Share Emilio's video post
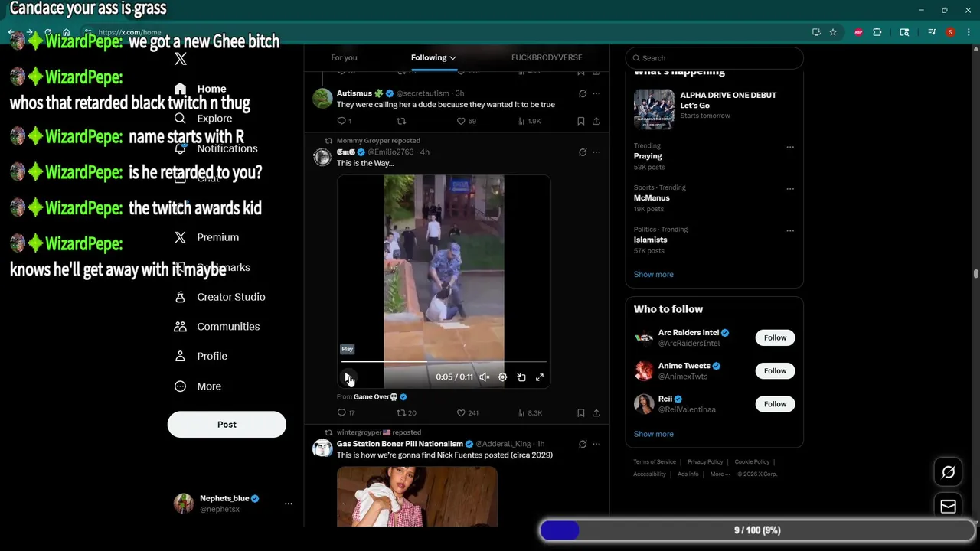980x551 pixels. pos(596,413)
